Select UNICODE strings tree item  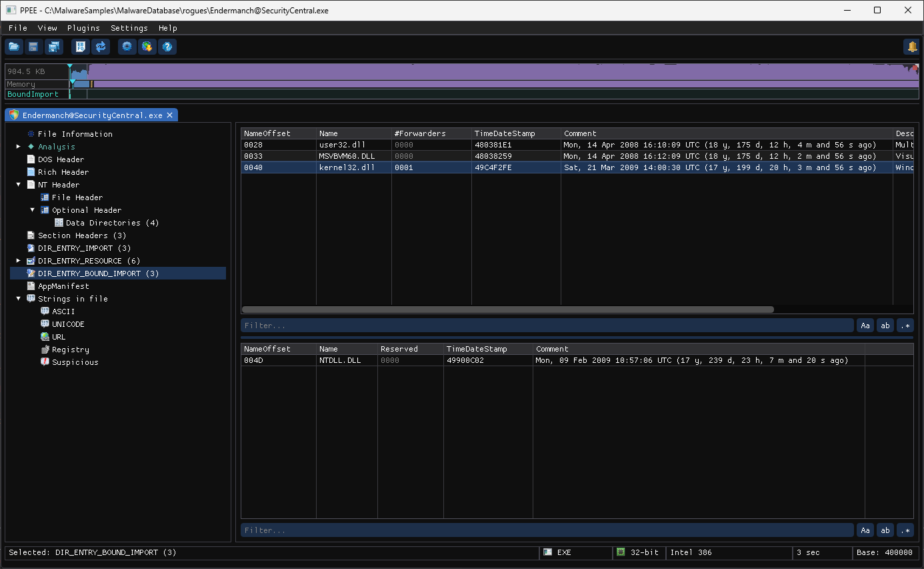coord(68,324)
